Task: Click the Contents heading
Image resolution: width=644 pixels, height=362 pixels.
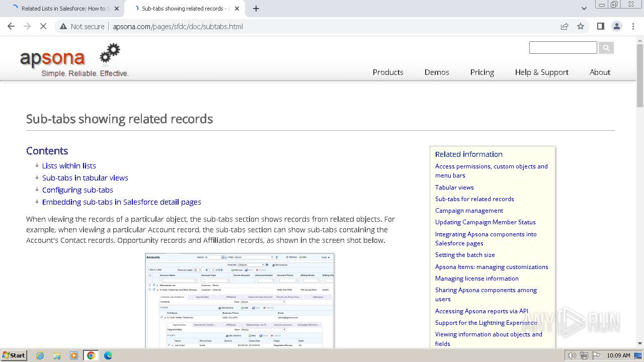Action: coord(47,151)
